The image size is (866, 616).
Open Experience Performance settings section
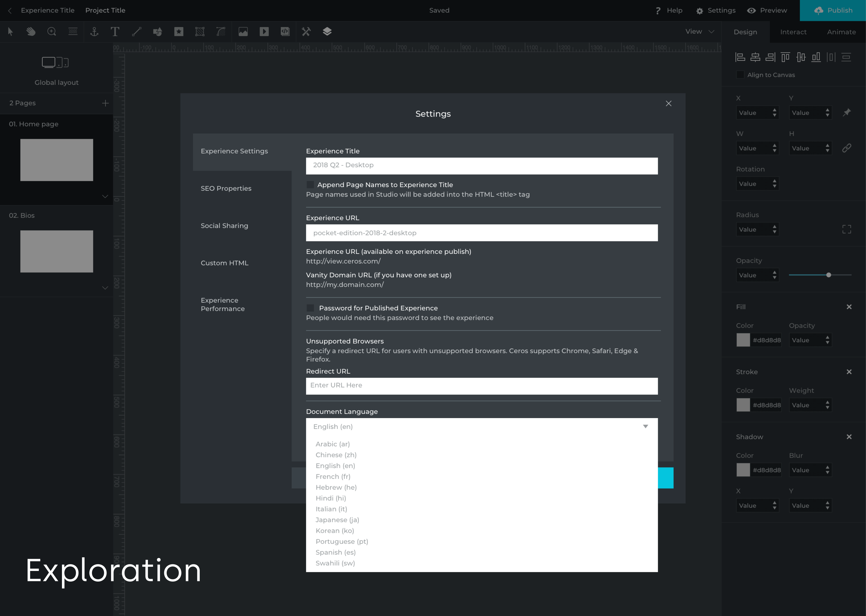tap(223, 305)
